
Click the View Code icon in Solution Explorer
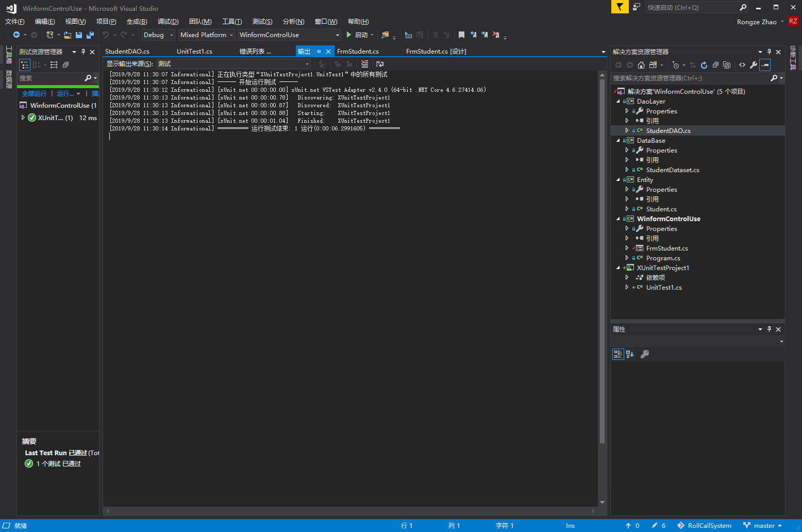[x=742, y=65]
